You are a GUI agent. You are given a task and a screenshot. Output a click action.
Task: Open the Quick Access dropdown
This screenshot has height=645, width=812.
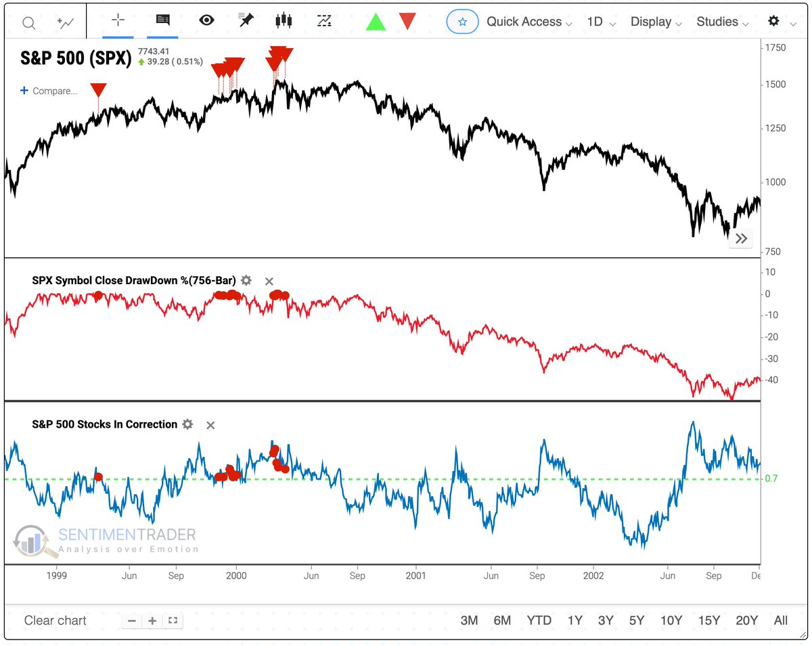529,22
